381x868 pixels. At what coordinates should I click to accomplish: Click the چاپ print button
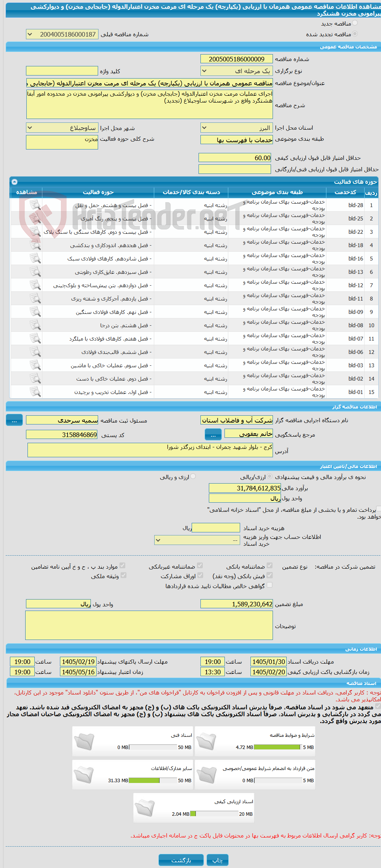(x=217, y=860)
